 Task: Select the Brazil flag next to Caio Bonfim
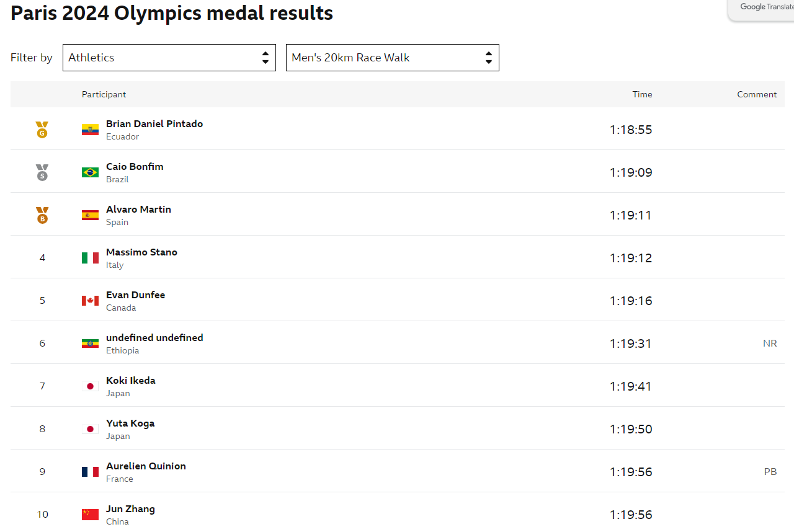tap(89, 172)
